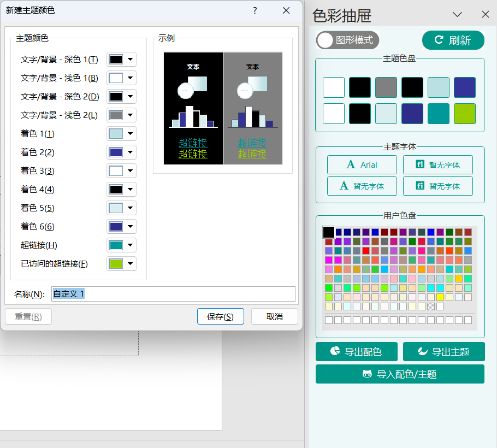Viewport: 497px width, 448px height.
Task: Select lime green swatch in 主题色盘
Action: 465,114
